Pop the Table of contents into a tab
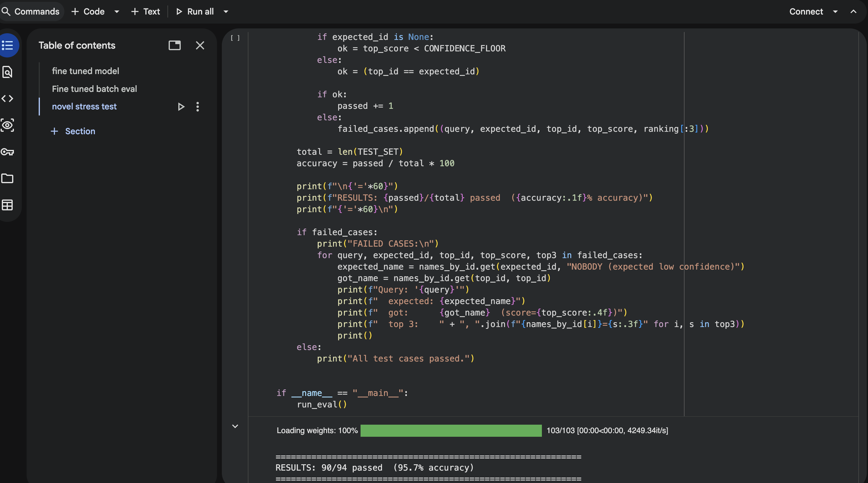 pos(175,45)
